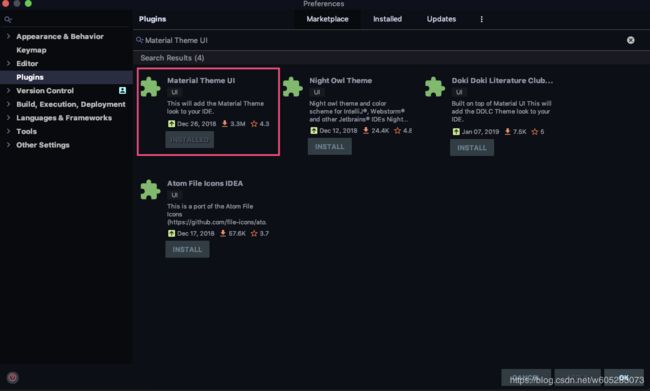Click the Material Theme UI downloads icon

coord(225,124)
